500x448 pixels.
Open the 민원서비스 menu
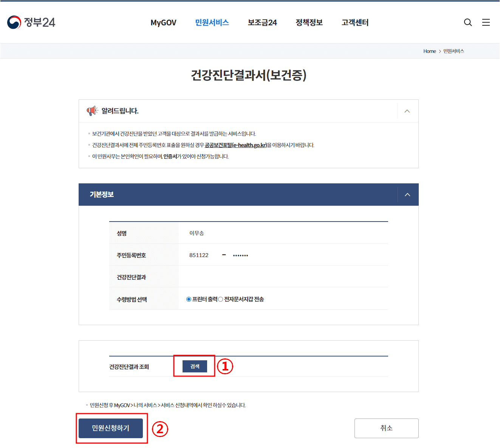click(212, 22)
